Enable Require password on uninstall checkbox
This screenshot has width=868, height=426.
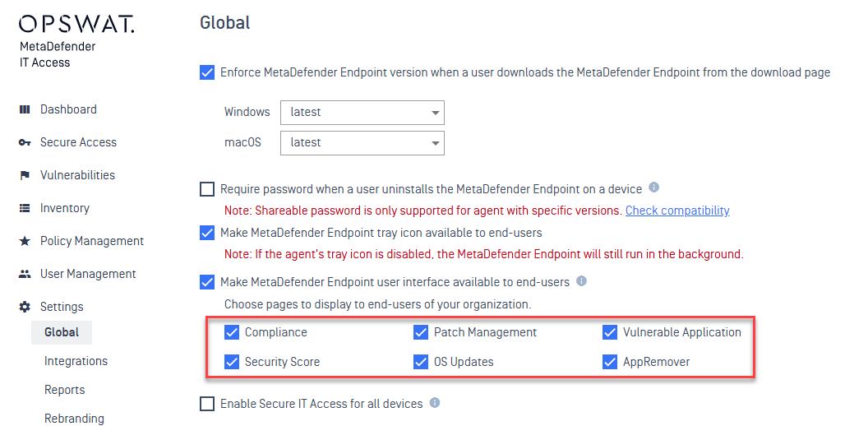click(207, 189)
